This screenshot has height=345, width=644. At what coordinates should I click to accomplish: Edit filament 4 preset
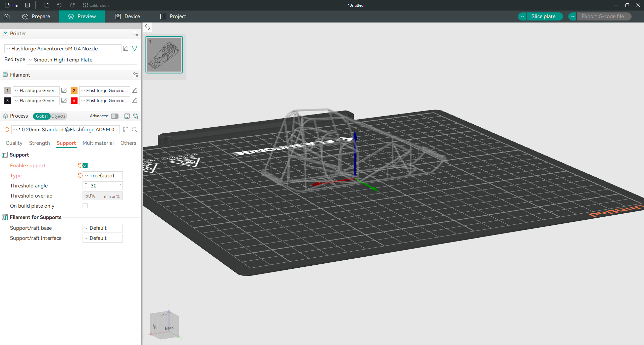click(135, 100)
